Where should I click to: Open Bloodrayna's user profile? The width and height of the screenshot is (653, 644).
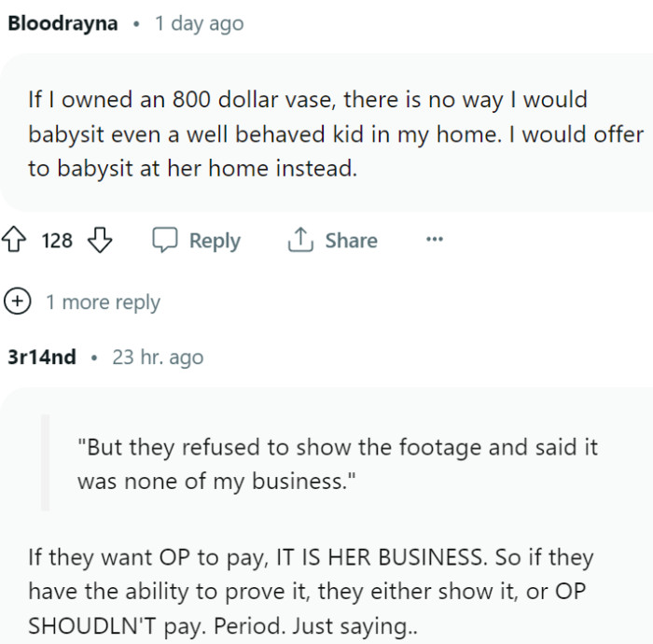[63, 23]
